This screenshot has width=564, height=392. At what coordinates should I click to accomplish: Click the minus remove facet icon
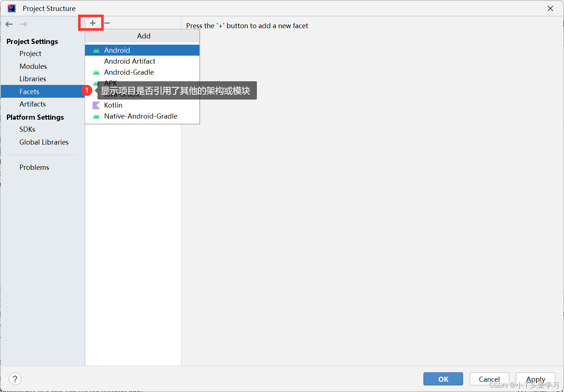(107, 23)
